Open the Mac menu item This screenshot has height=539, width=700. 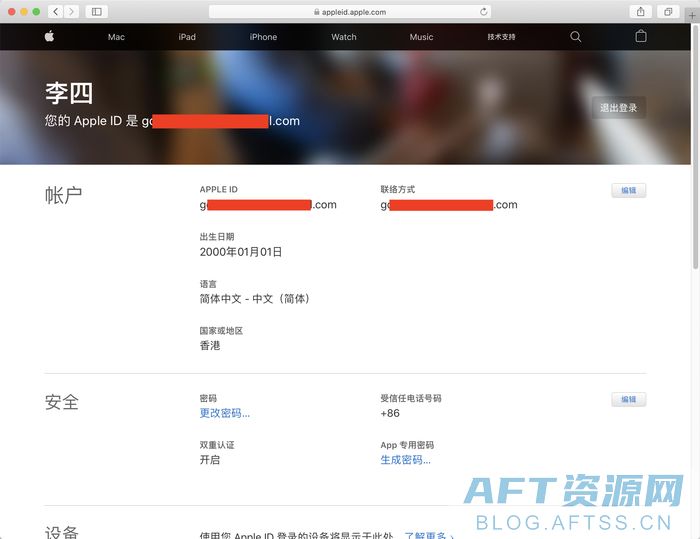click(116, 37)
